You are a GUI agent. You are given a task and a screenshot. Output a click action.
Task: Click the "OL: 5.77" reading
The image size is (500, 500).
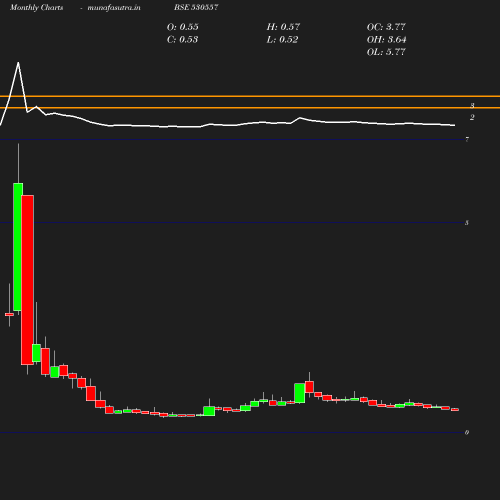[x=386, y=52]
